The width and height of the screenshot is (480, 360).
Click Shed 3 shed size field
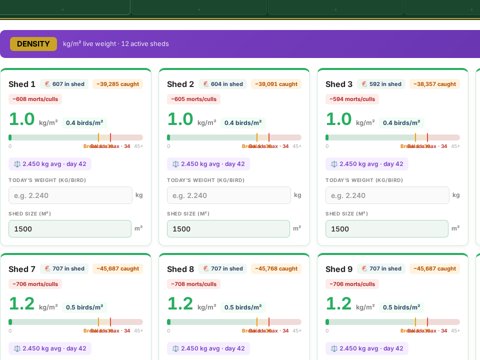click(387, 229)
